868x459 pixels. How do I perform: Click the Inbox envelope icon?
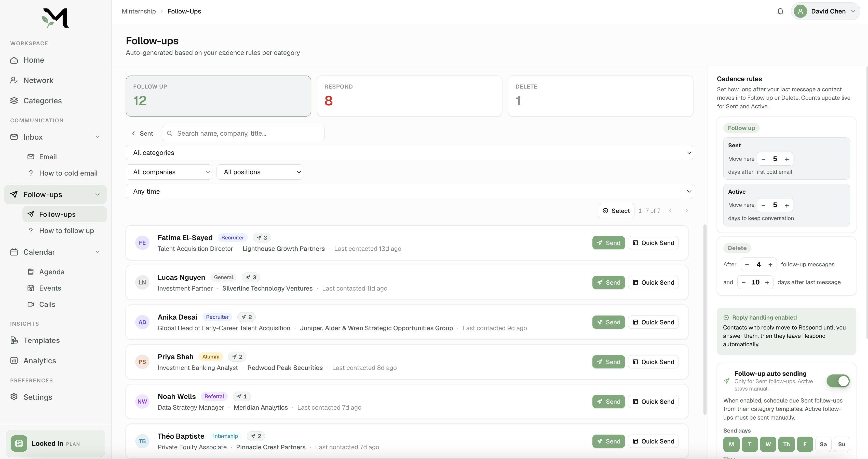click(14, 137)
